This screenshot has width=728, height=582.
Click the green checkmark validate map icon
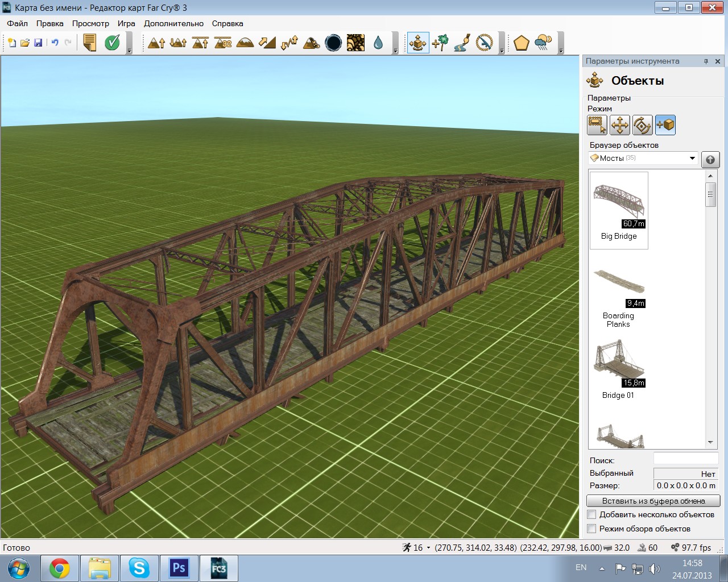(113, 43)
